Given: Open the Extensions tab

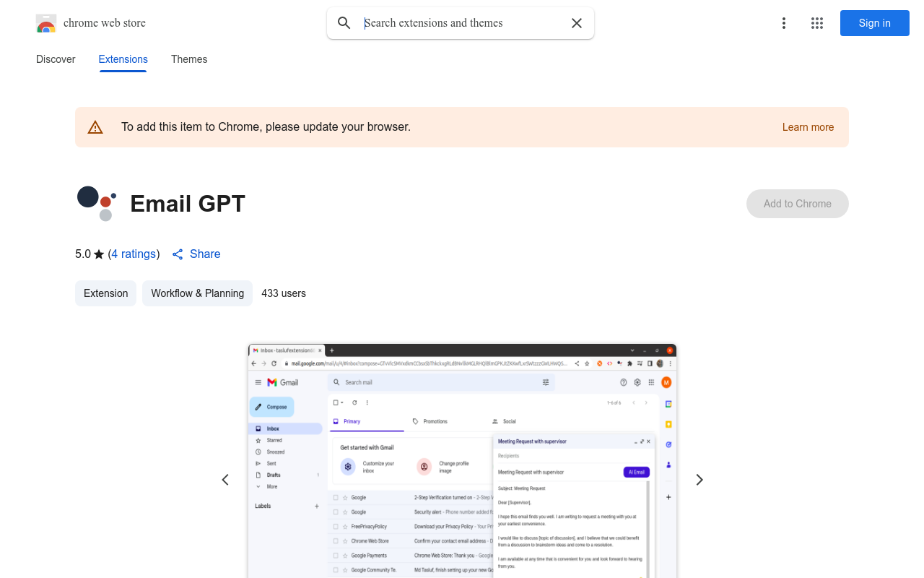Looking at the screenshot, I should click(x=123, y=59).
